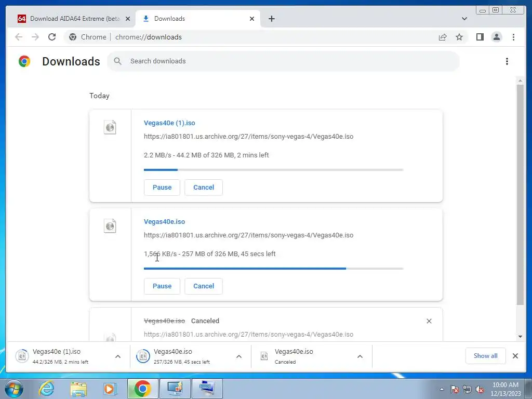The height and width of the screenshot is (399, 532).
Task: Open Chrome's three-dot main menu
Action: [x=513, y=37]
